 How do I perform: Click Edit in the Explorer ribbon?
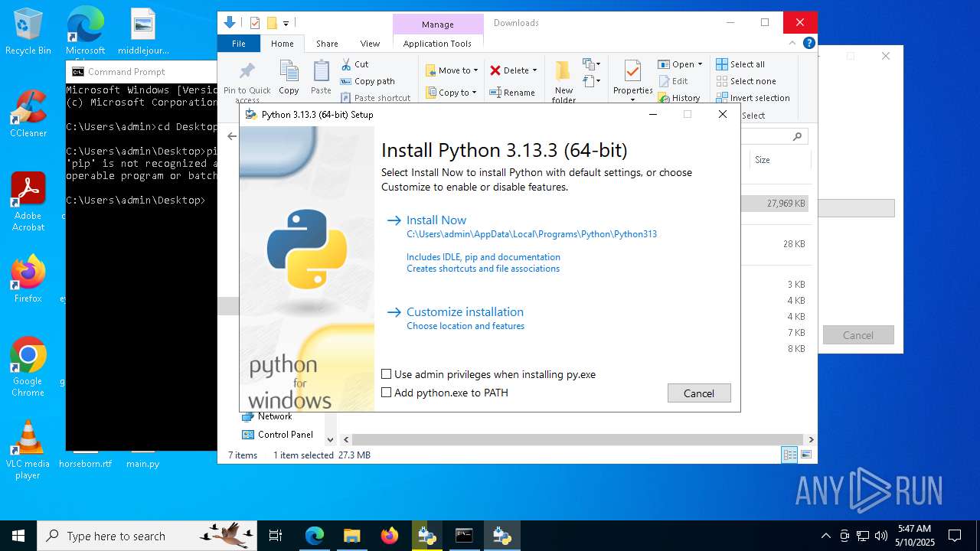(672, 81)
